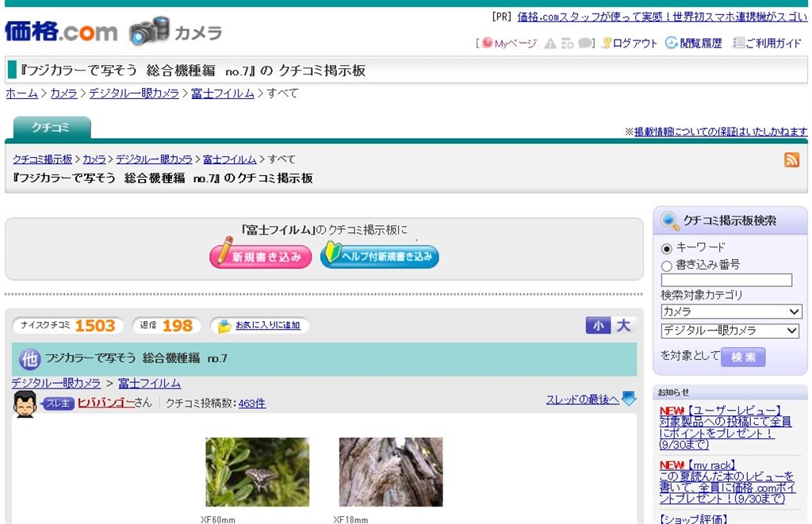The image size is (812, 524).
Task: Click the folder icon beside お気に入りに追加
Action: [x=224, y=326]
